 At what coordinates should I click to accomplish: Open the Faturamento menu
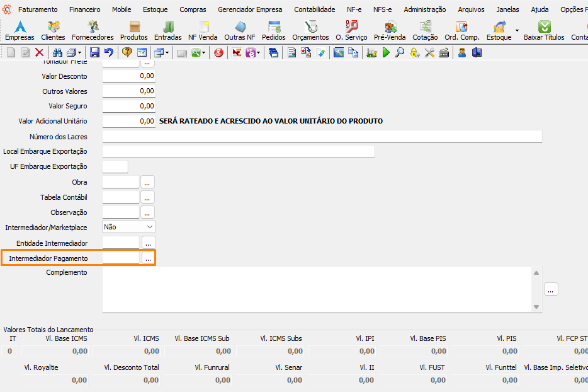pyautogui.click(x=38, y=9)
